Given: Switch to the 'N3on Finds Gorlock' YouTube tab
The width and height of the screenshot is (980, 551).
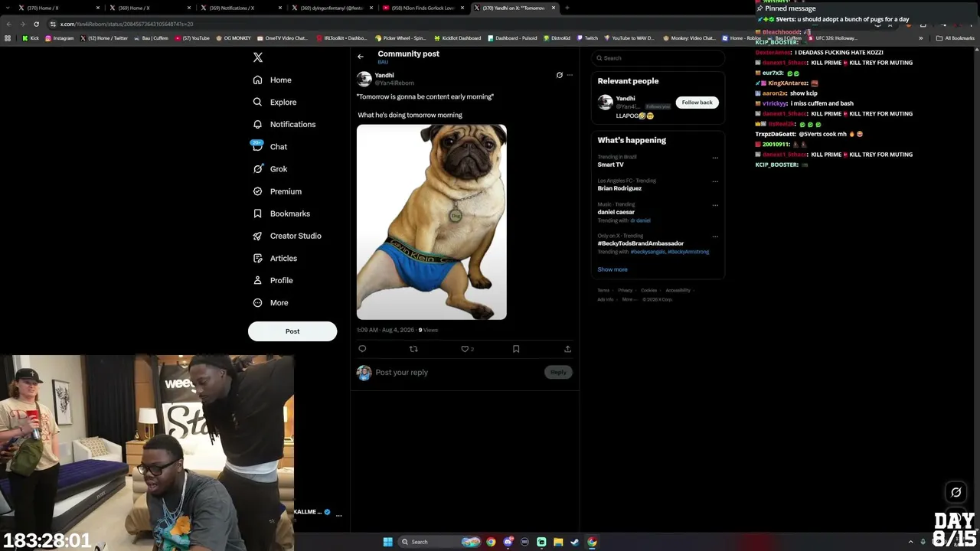Looking at the screenshot, I should tap(422, 8).
